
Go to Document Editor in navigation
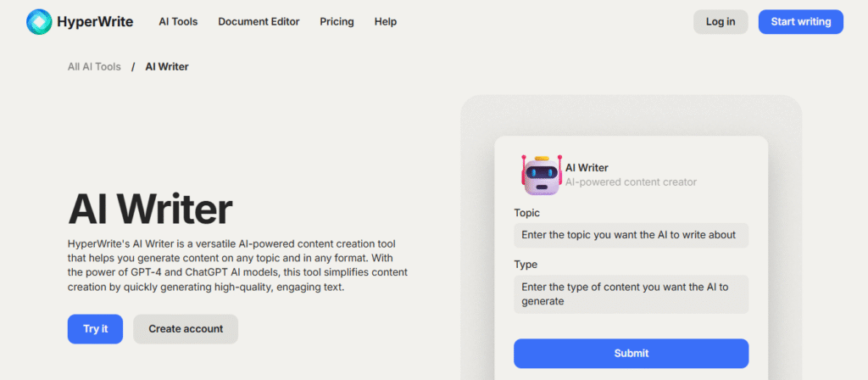(x=259, y=22)
